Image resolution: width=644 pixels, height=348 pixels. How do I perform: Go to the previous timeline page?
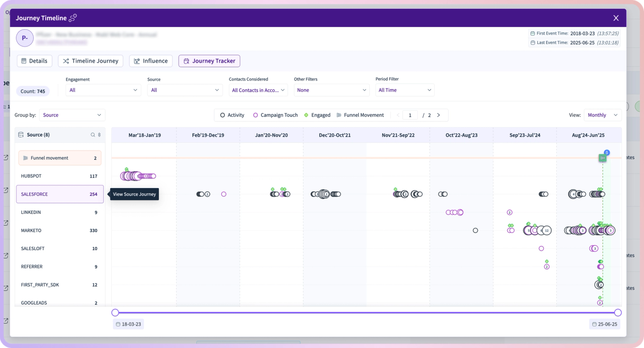pos(398,115)
